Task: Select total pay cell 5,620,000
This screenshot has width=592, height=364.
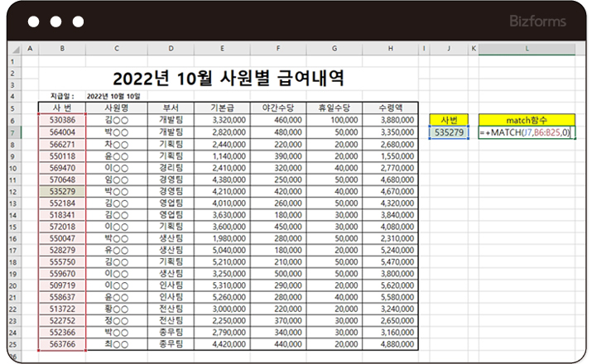Action: pos(390,285)
